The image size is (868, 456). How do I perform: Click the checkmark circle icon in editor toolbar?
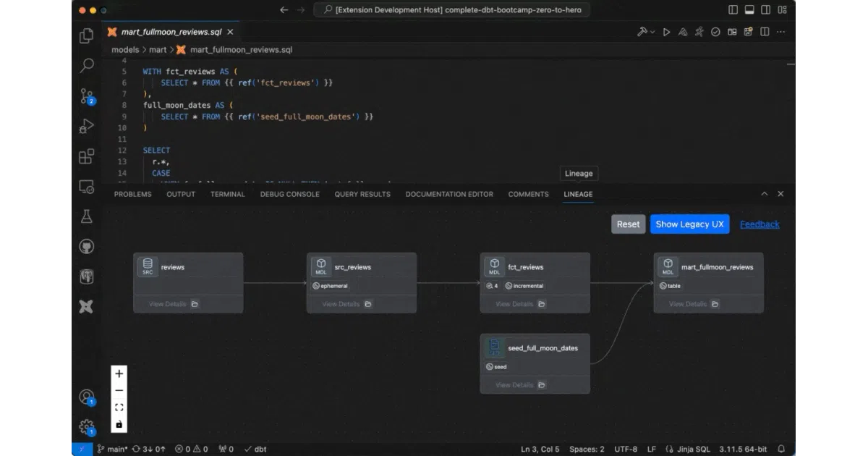click(715, 32)
